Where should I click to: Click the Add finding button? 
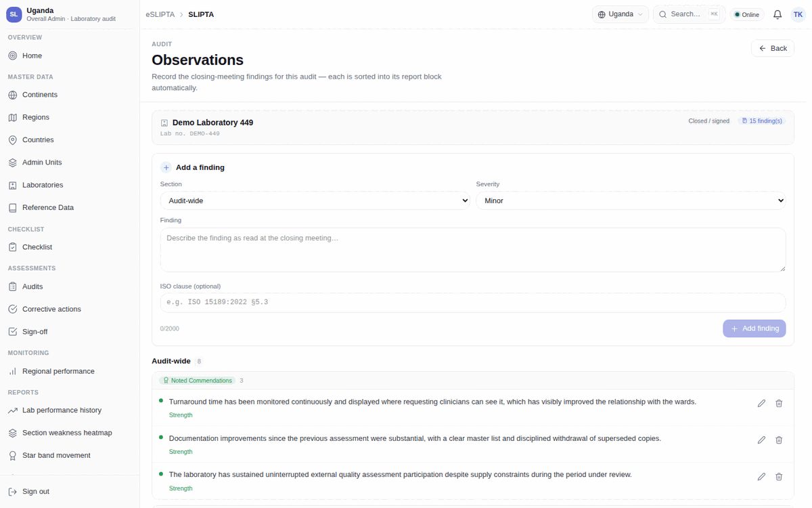tap(754, 329)
